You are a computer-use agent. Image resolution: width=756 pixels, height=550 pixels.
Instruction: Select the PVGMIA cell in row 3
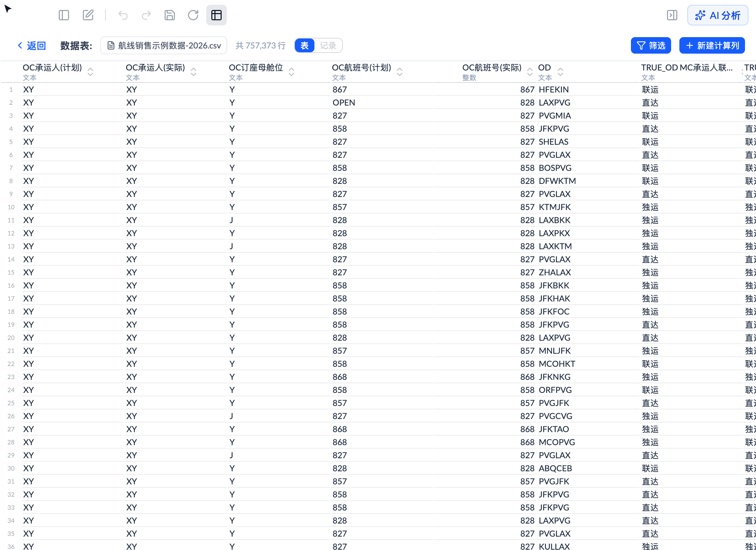(x=588, y=115)
